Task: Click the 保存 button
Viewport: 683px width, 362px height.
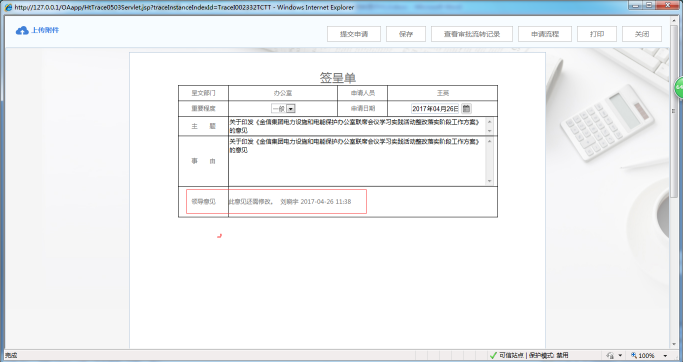Action: 406,34
